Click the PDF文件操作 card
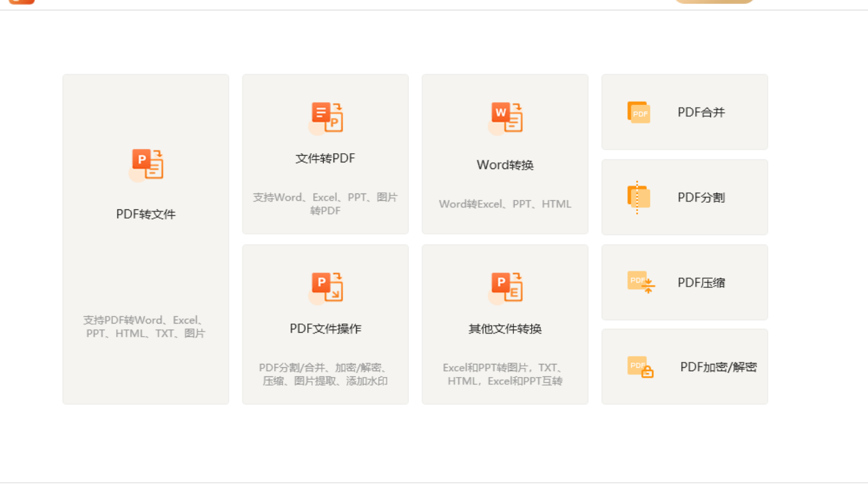This screenshot has width=868, height=488. coord(325,324)
